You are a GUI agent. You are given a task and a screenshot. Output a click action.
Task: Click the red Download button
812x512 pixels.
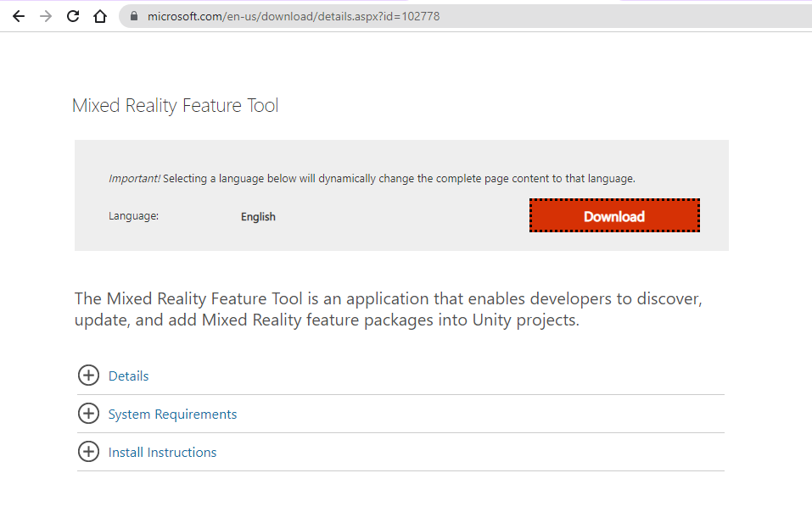614,215
